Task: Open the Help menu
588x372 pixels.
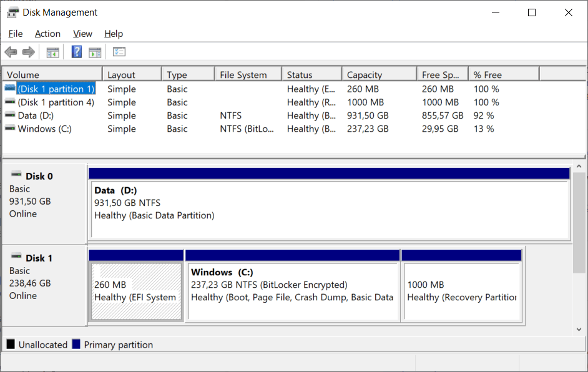Action: click(x=114, y=34)
